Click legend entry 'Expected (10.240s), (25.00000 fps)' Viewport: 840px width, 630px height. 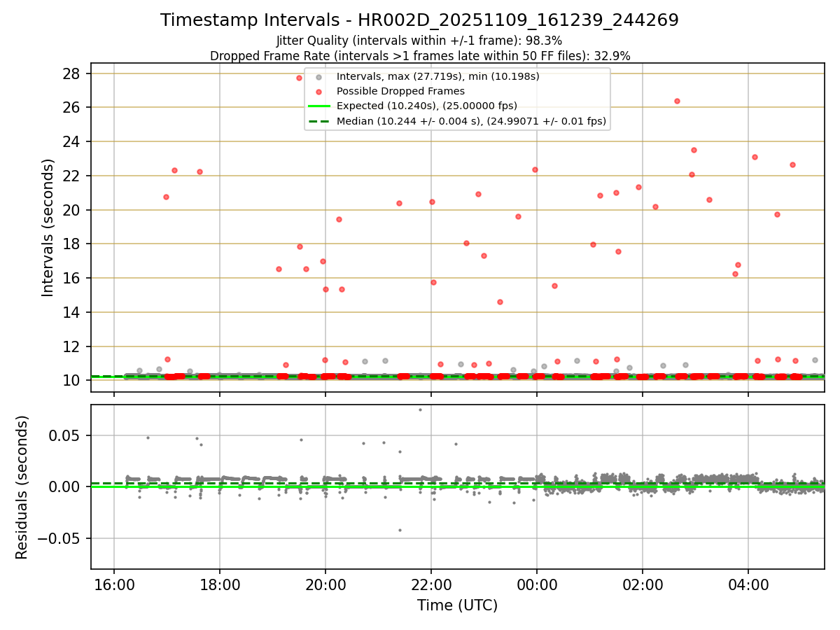(427, 106)
